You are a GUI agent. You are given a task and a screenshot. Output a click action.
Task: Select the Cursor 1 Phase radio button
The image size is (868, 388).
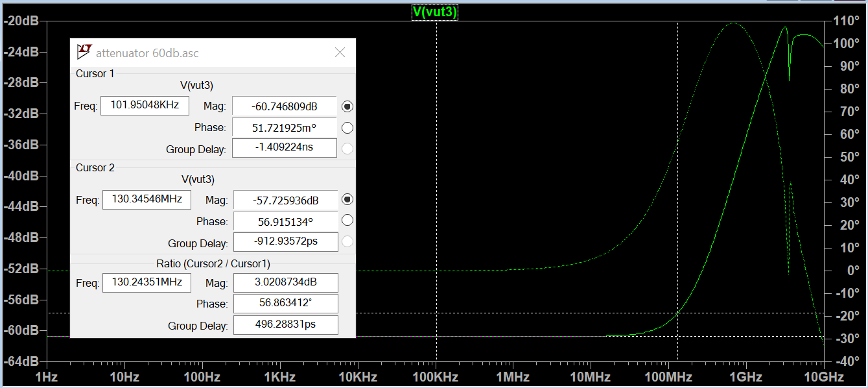point(347,128)
